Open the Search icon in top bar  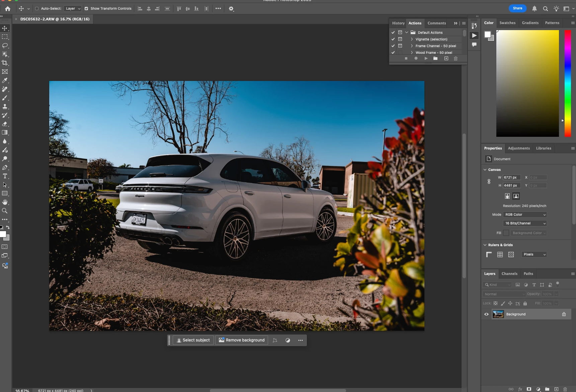pyautogui.click(x=545, y=9)
